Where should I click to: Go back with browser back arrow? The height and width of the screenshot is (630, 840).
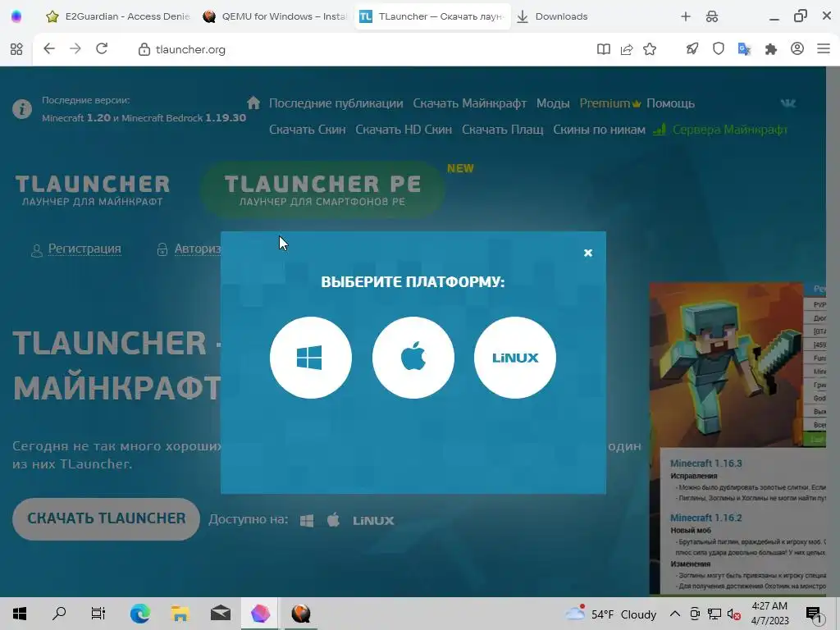tap(48, 49)
